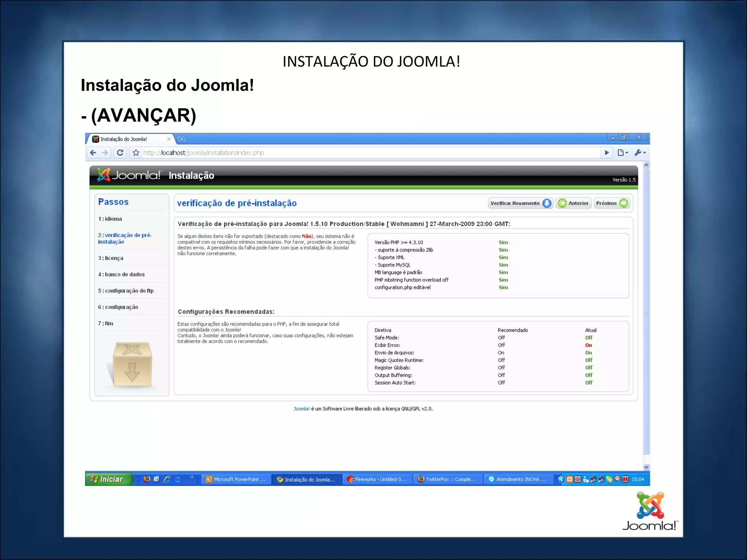Open the Iniciar start menu
This screenshot has width=747, height=560.
(109, 479)
